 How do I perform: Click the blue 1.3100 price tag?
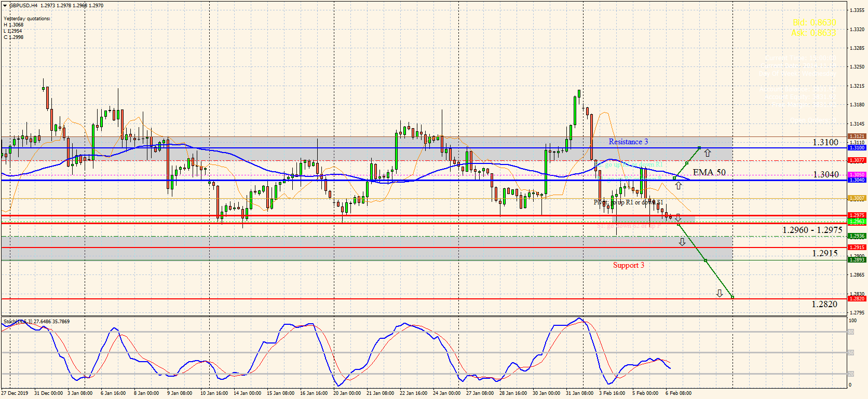(x=856, y=148)
